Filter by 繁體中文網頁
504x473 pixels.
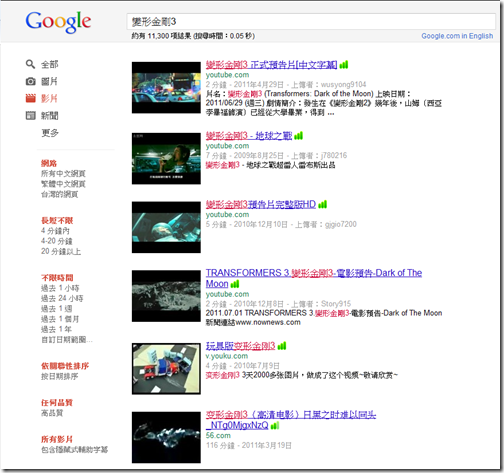63,184
